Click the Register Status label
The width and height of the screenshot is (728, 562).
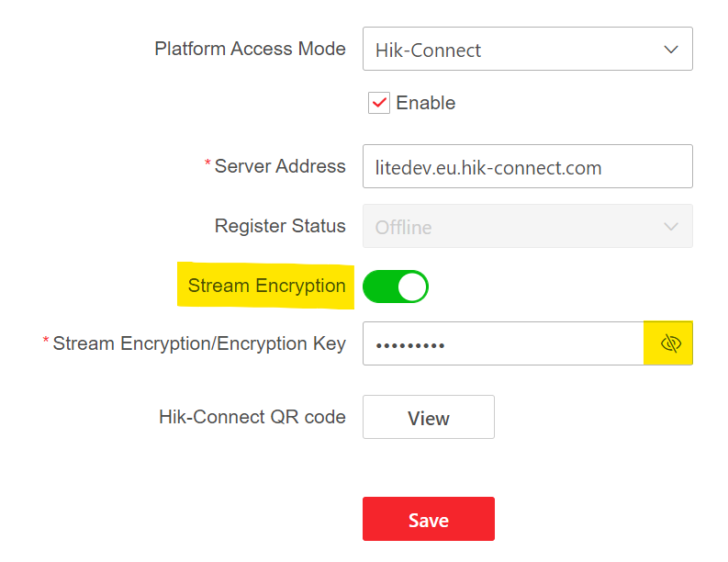tap(280, 226)
